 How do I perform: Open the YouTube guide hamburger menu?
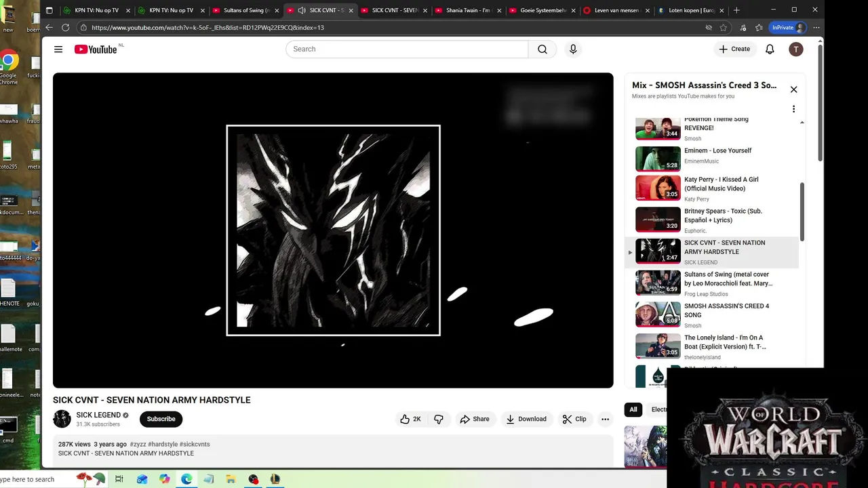[x=58, y=49]
